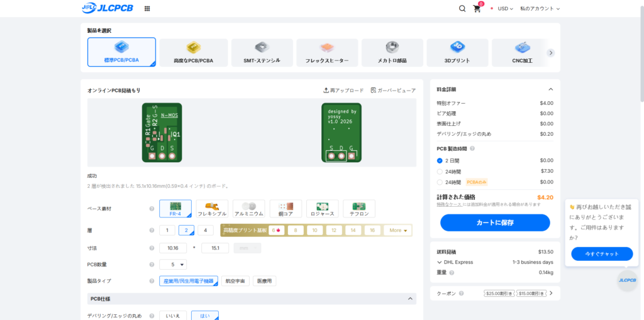Click the 再アップロード upload icon

[326, 91]
